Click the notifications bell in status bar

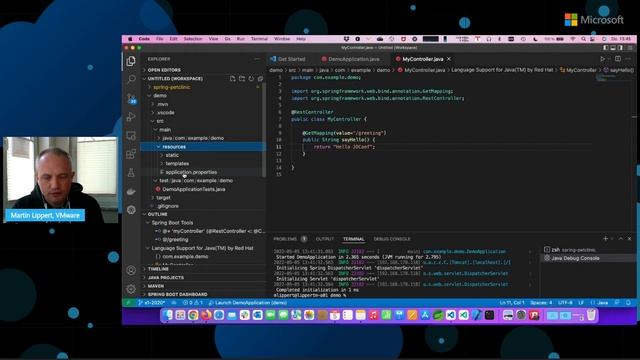tap(629, 302)
